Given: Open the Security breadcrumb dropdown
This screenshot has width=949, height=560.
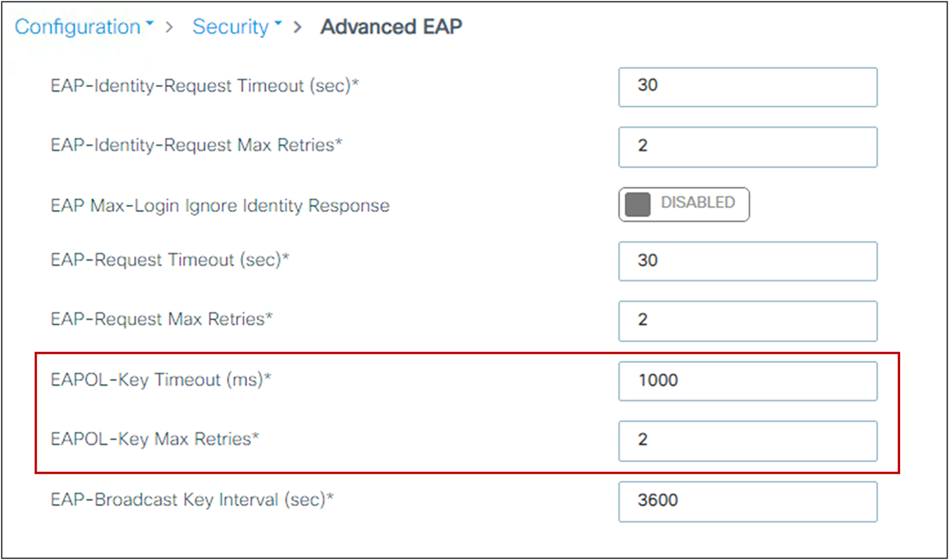Looking at the screenshot, I should pyautogui.click(x=237, y=27).
